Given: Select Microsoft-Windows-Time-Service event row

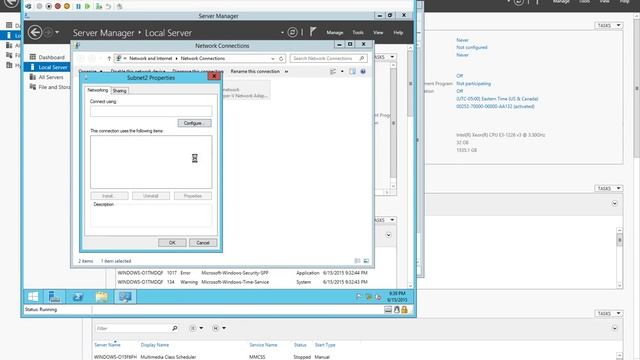Looking at the screenshot, I should coord(243,282).
